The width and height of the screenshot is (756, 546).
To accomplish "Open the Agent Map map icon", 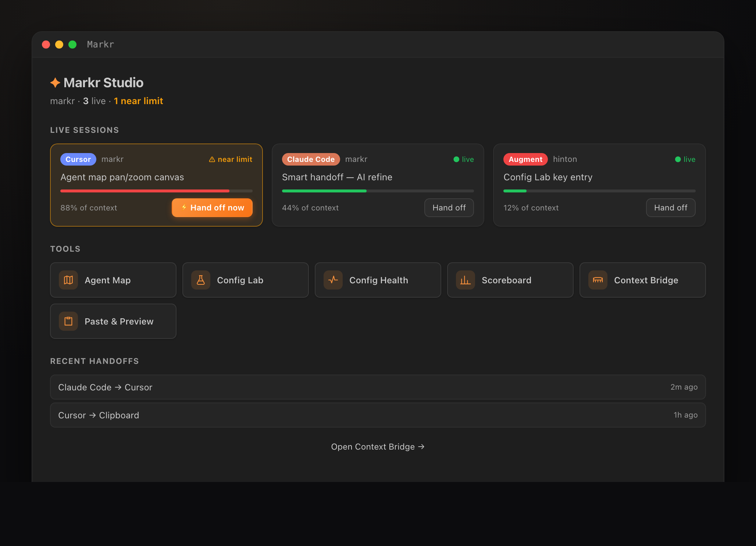I will coord(68,280).
